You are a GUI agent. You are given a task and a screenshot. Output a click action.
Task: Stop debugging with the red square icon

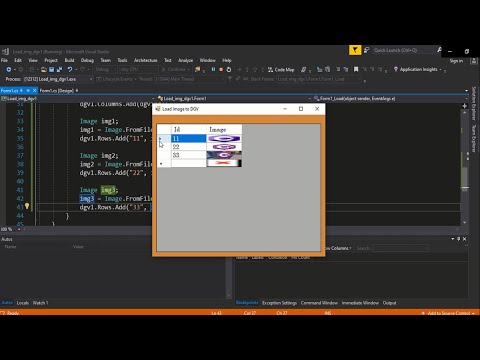click(x=221, y=69)
